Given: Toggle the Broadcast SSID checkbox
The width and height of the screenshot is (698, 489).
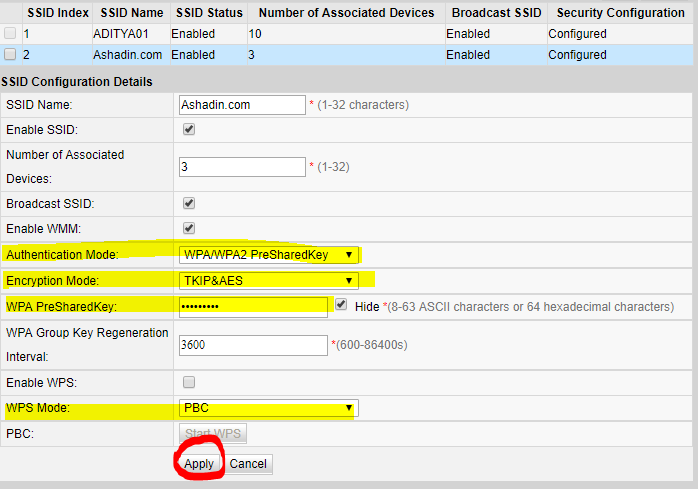Looking at the screenshot, I should [189, 203].
